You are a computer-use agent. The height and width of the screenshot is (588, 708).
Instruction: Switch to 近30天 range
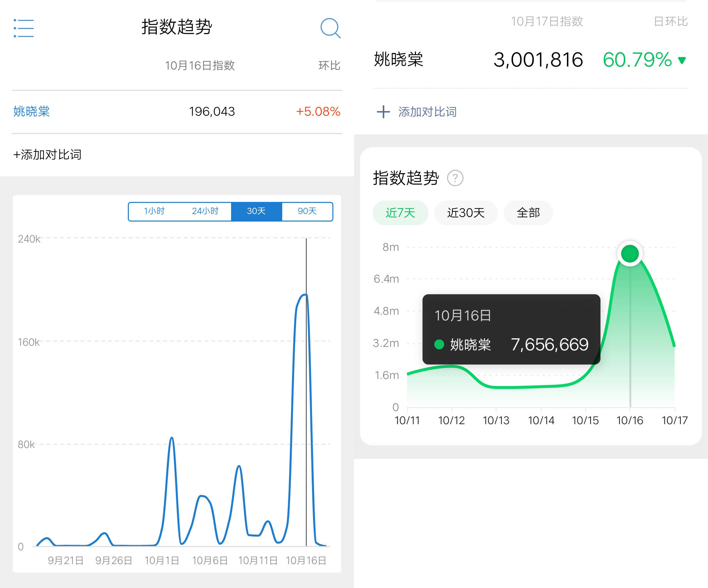pyautogui.click(x=465, y=213)
